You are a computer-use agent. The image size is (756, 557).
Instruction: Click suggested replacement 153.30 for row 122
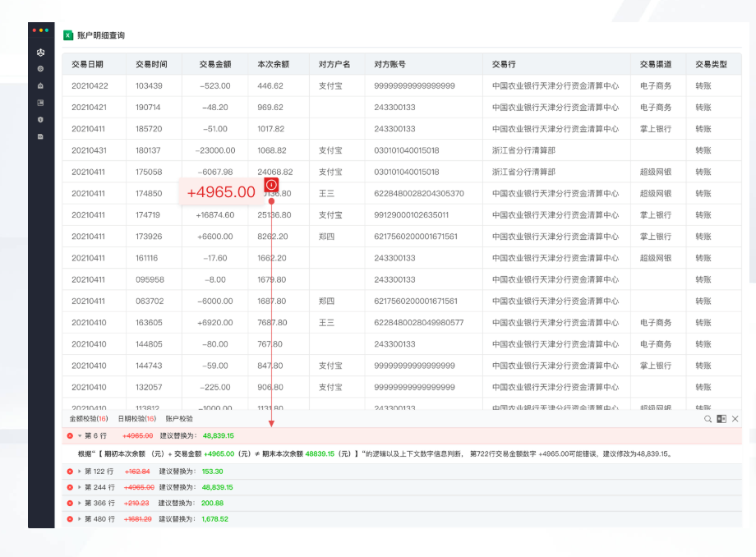(x=212, y=472)
